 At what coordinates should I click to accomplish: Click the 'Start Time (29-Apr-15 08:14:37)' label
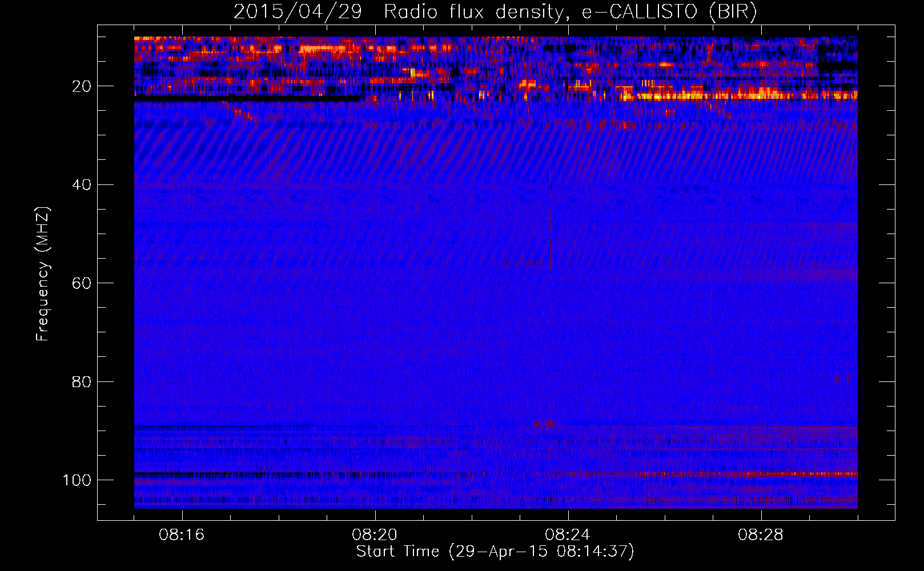point(495,552)
